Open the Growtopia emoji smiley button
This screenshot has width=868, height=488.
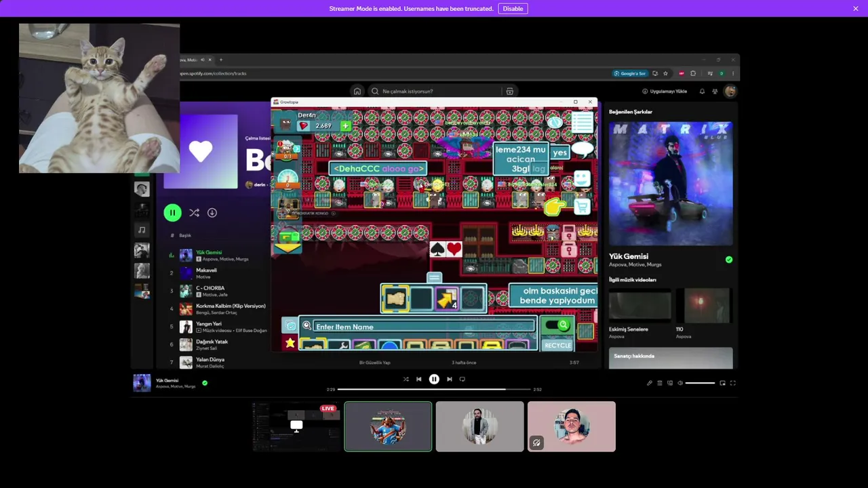point(582,179)
